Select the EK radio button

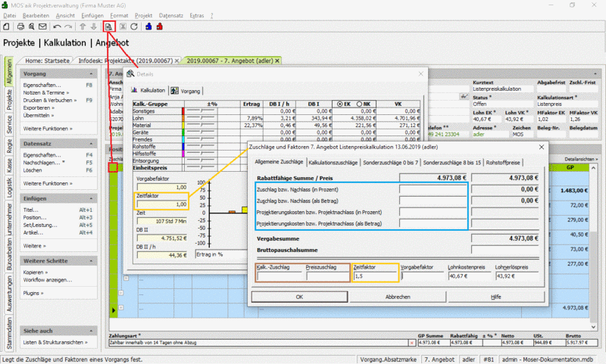[339, 104]
